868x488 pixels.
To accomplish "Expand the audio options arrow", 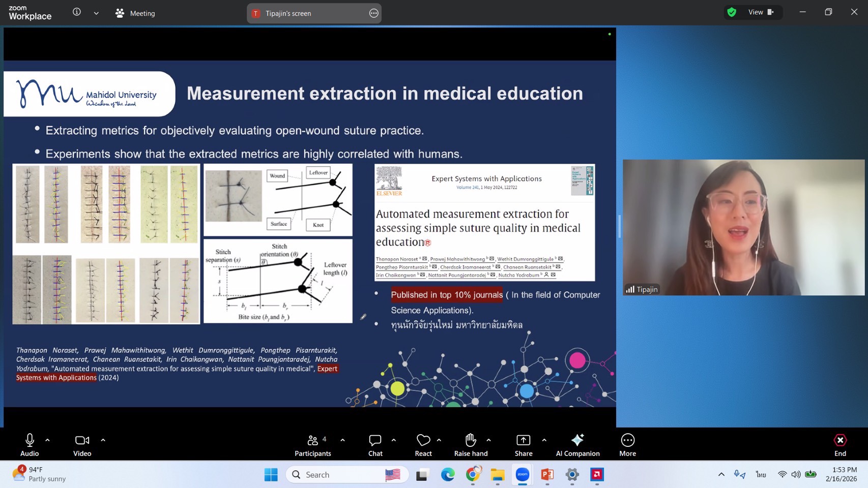I will point(47,440).
